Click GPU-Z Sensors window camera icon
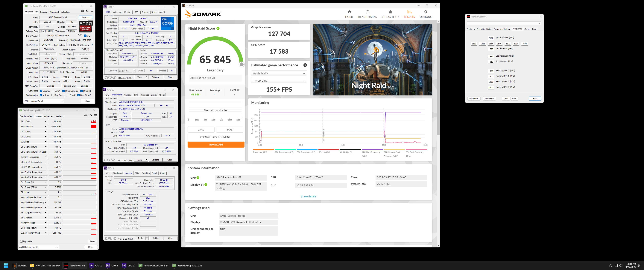This screenshot has width=644, height=270. [x=86, y=115]
